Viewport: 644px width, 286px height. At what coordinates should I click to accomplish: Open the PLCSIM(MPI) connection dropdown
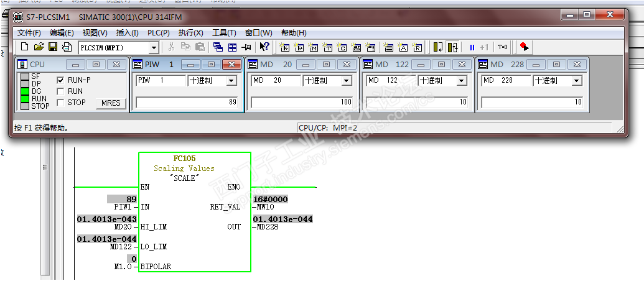point(154,48)
